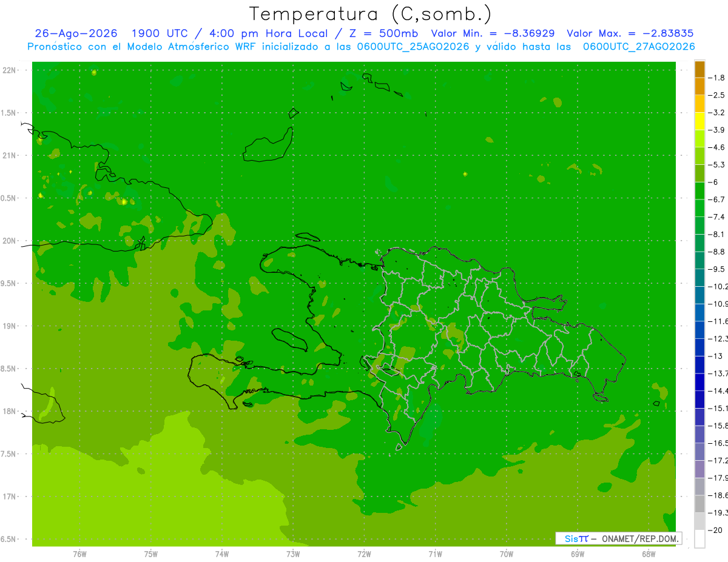The image size is (728, 562).
Task: Click the '-3.9' colorbar value
Action: click(716, 130)
